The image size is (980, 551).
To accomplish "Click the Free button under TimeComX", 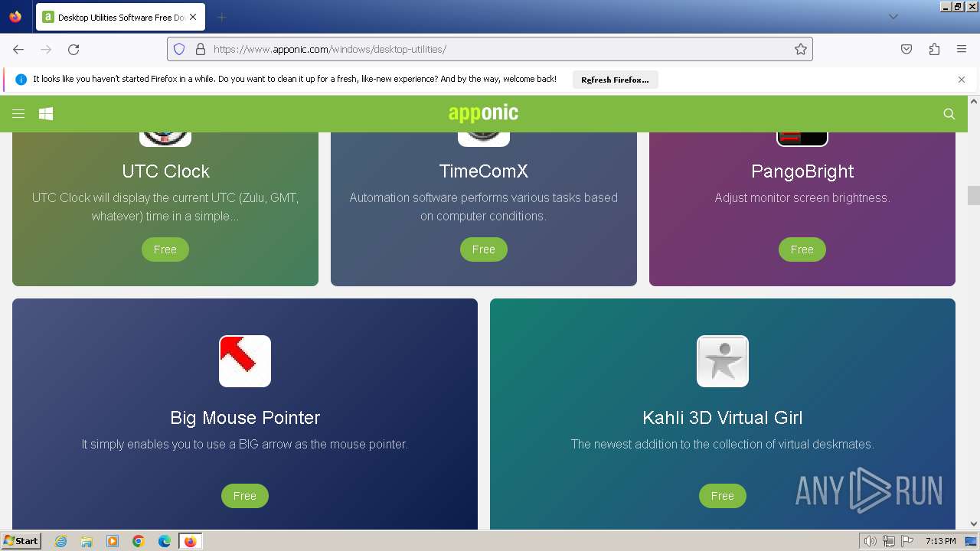I will tap(484, 249).
